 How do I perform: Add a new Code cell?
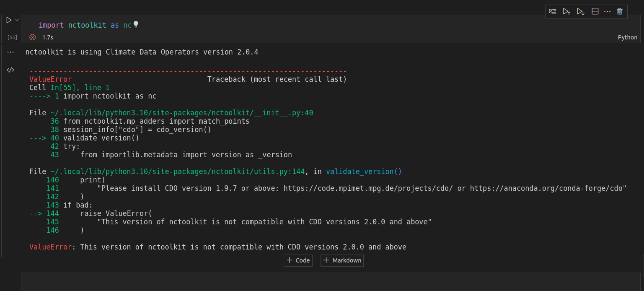298,260
